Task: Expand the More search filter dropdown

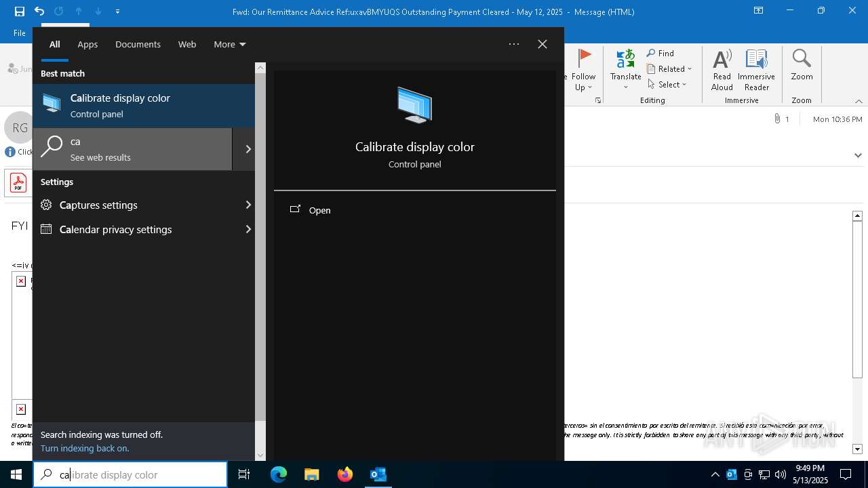Action: (230, 44)
